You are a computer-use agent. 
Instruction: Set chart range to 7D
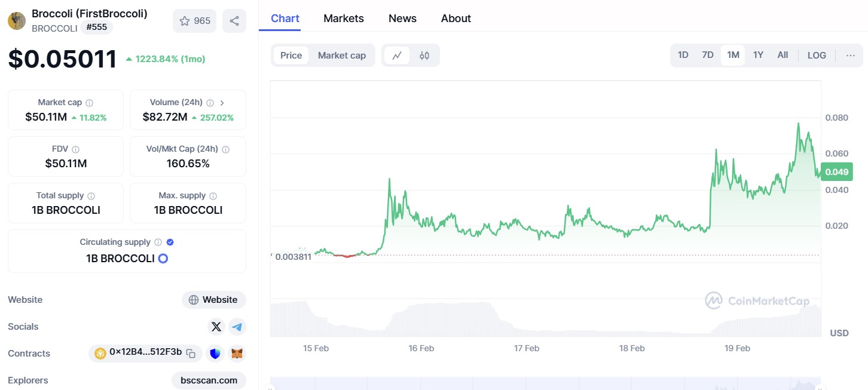(x=707, y=56)
